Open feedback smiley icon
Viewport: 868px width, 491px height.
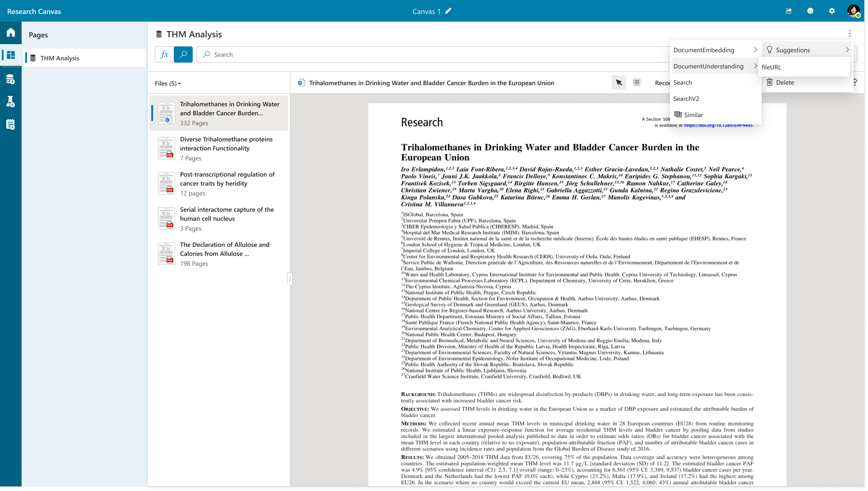coord(810,11)
